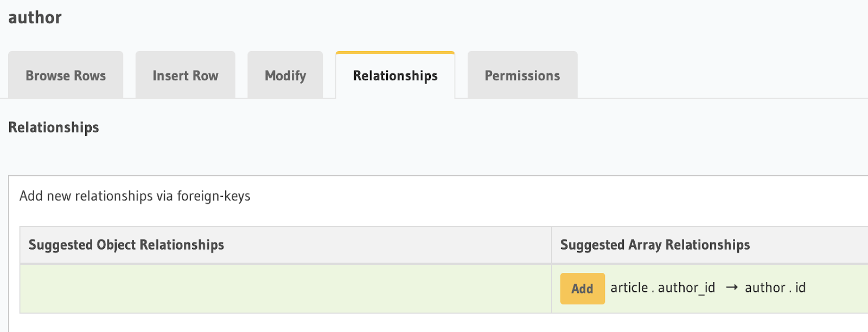868x332 pixels.
Task: Click the Relationships section heading
Action: [x=53, y=127]
